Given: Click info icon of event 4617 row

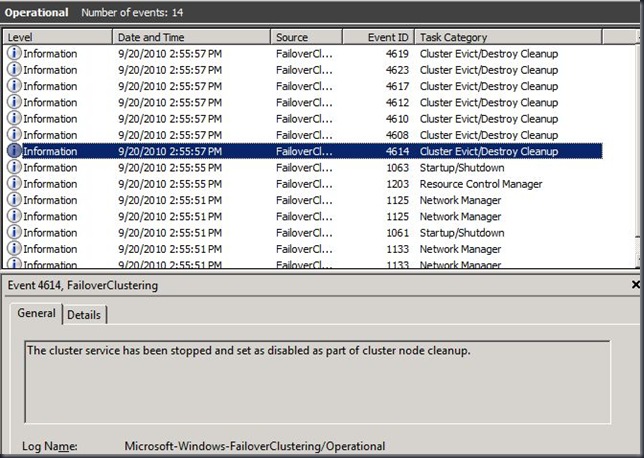Looking at the screenshot, I should coord(14,86).
